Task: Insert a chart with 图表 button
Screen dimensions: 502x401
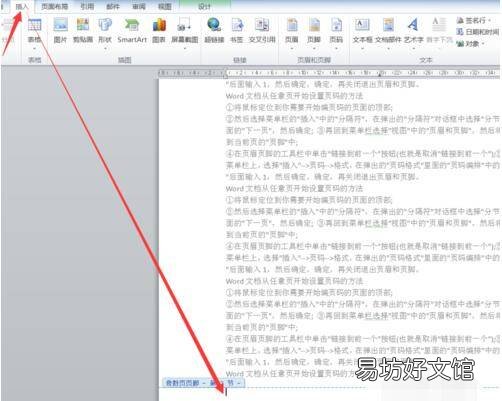Action: [159, 32]
